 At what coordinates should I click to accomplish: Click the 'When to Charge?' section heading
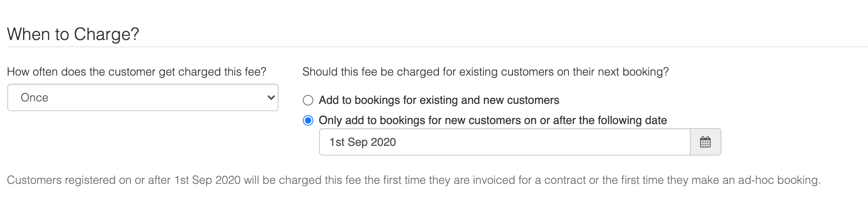point(73,34)
